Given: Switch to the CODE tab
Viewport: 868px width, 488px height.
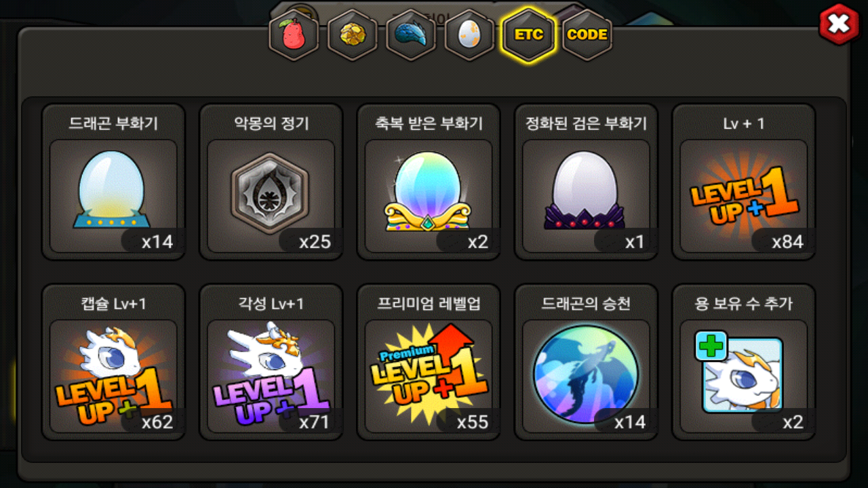Looking at the screenshot, I should [587, 35].
